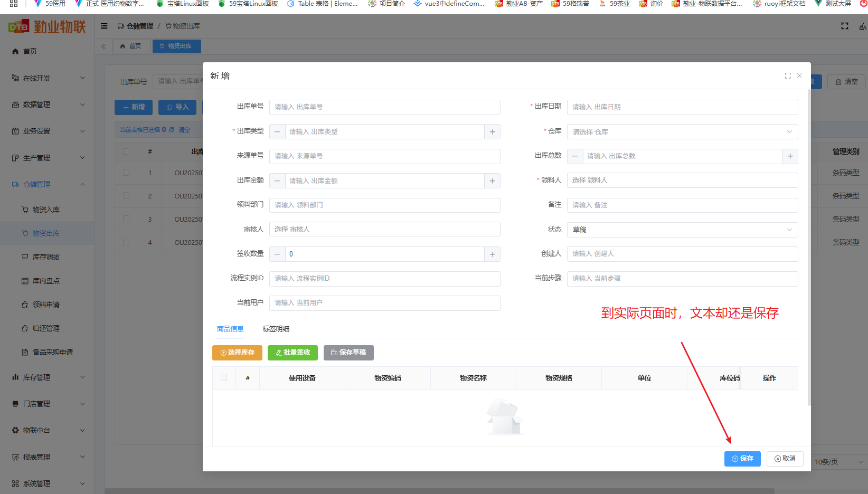
Task: Switch to 商品信息 tab
Action: [230, 329]
